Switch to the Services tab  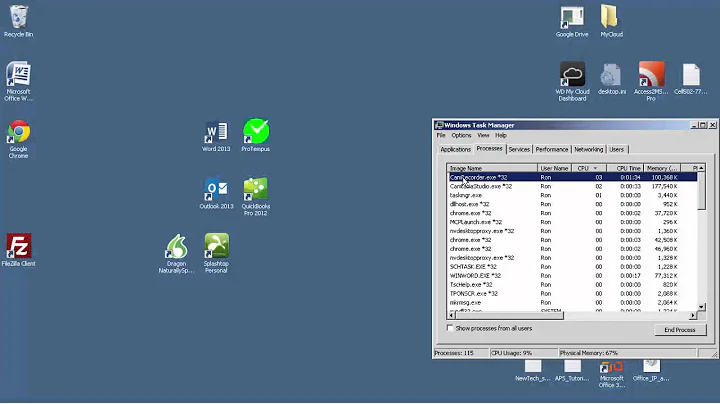(x=519, y=149)
